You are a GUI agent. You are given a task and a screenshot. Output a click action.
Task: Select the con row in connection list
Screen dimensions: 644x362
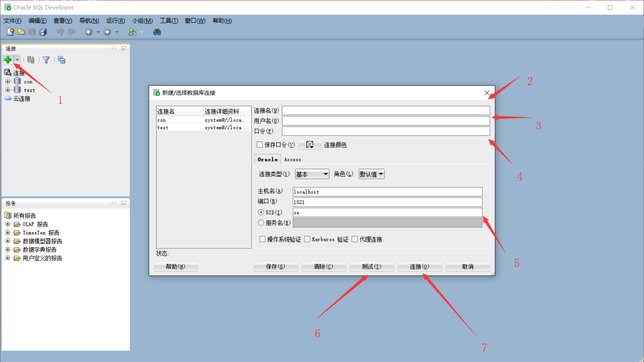[x=204, y=120]
